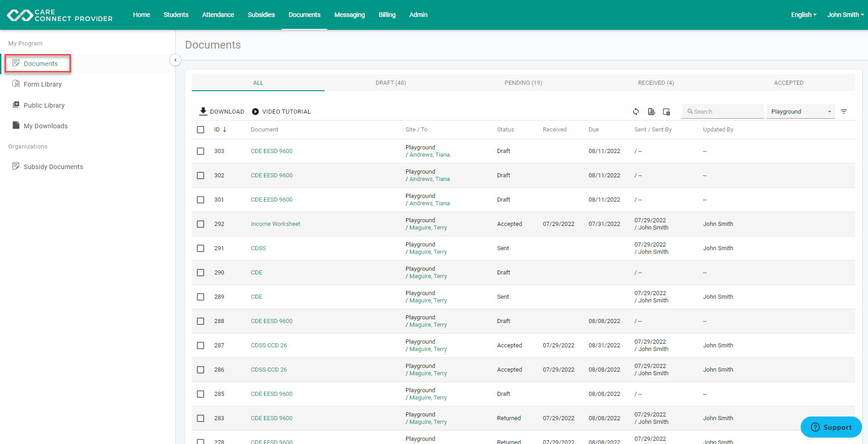Screen dimensions: 868x444
Task: Select My Downloads in the sidebar
Action: pos(46,126)
